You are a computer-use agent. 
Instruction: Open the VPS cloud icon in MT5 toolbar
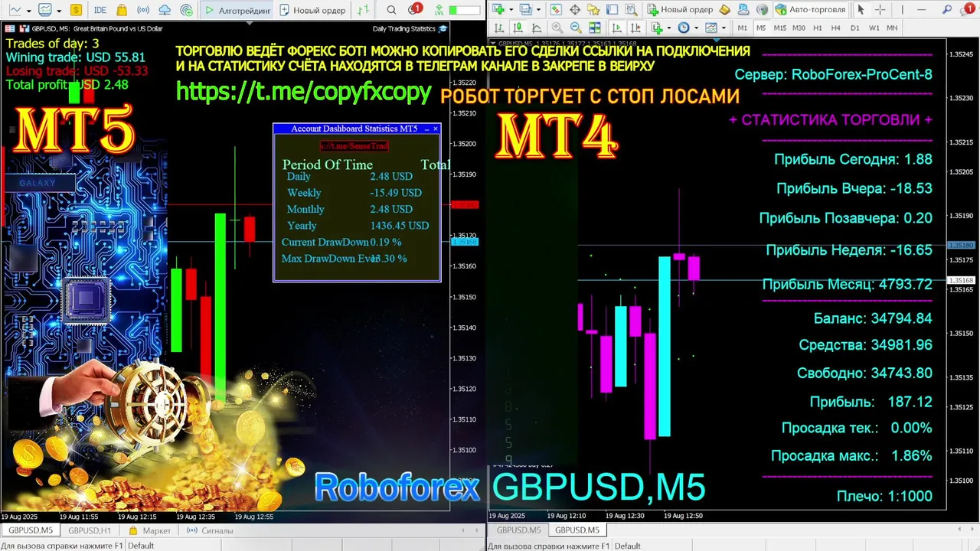(165, 10)
